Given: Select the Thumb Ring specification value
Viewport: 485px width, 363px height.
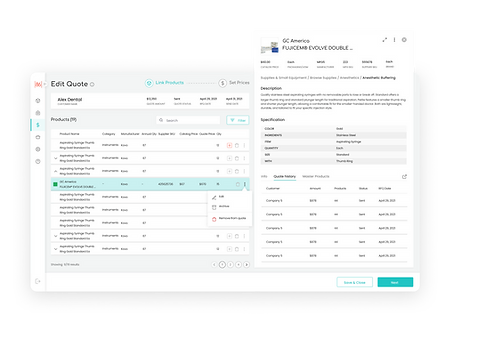Looking at the screenshot, I should (344, 161).
